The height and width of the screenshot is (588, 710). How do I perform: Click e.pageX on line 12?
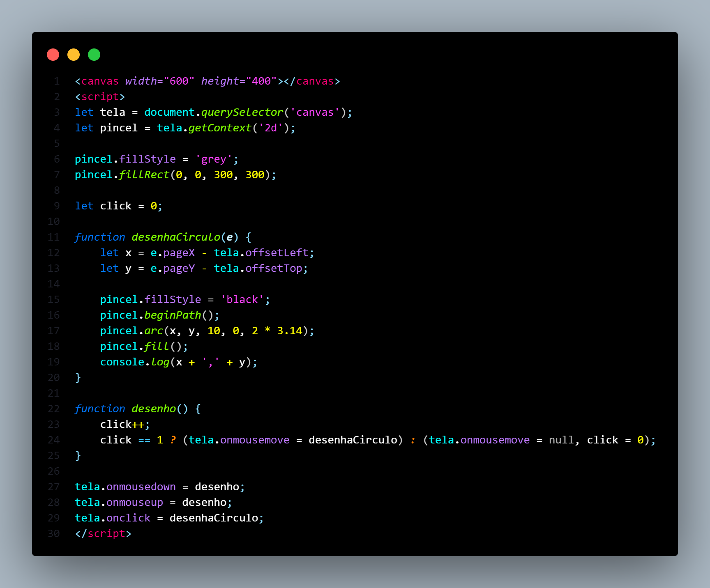173,253
